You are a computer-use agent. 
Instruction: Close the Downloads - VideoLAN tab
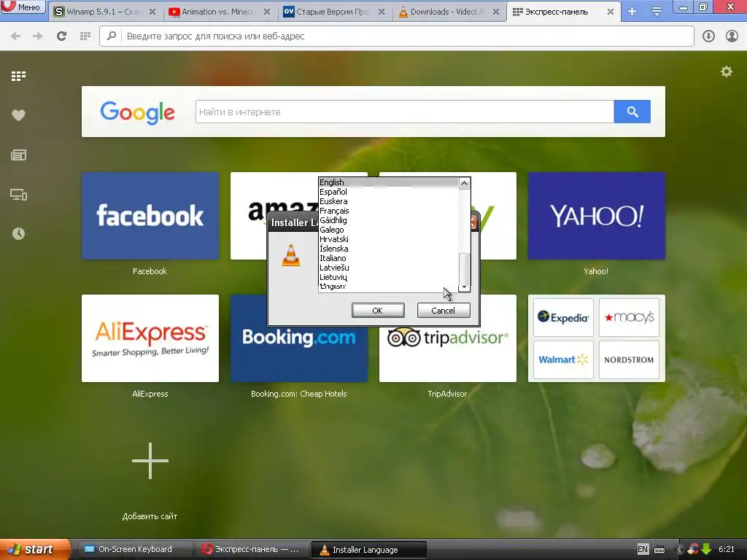pos(496,12)
